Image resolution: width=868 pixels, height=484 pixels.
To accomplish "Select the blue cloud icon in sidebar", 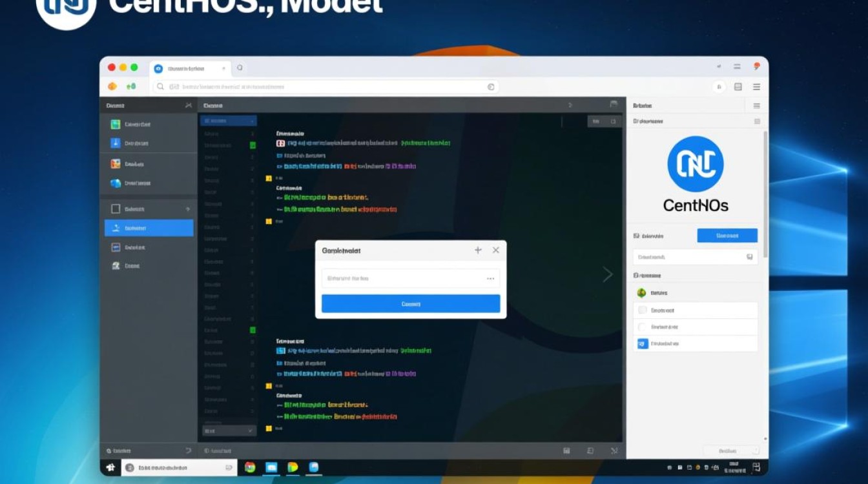I will coord(116,183).
